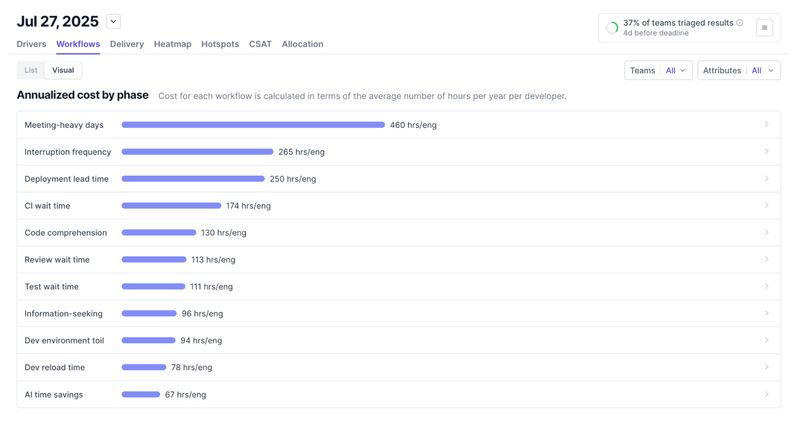
Task: Click chevron arrow for Interruption frequency row
Action: click(x=766, y=152)
